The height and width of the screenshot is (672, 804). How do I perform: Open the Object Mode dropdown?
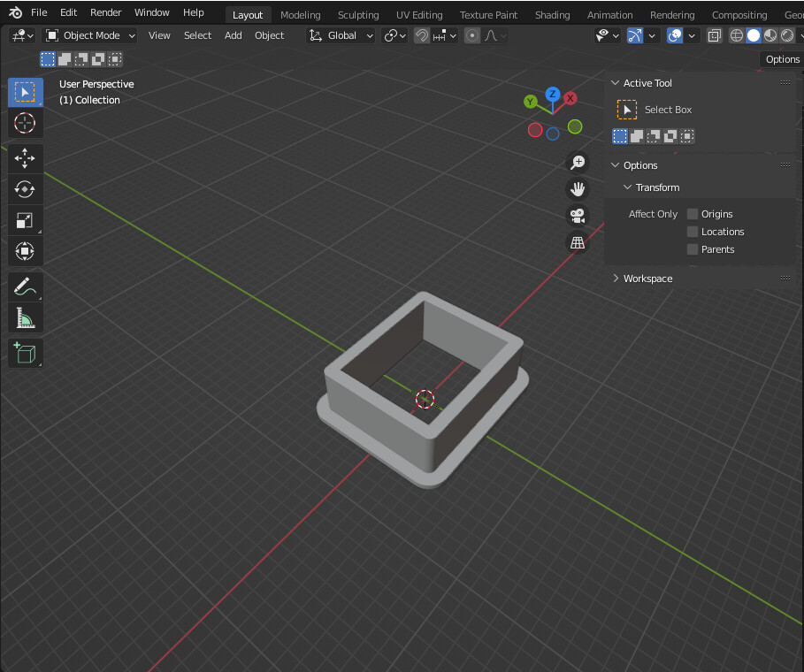89,34
